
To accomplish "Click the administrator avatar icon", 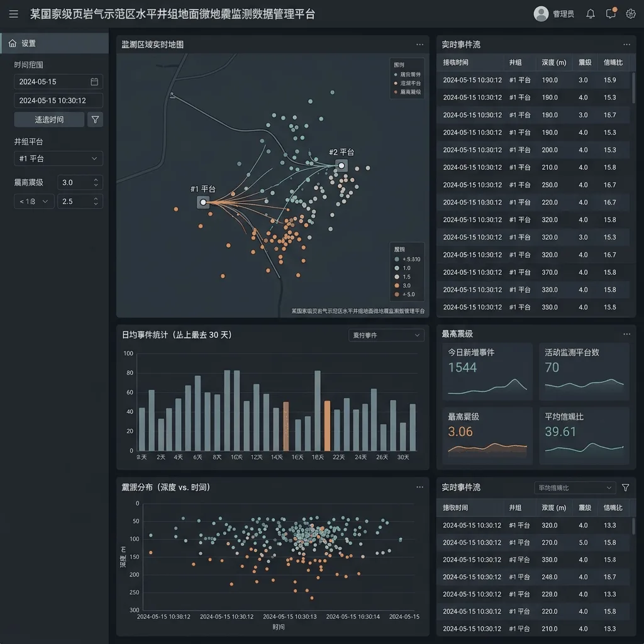I will pyautogui.click(x=541, y=14).
